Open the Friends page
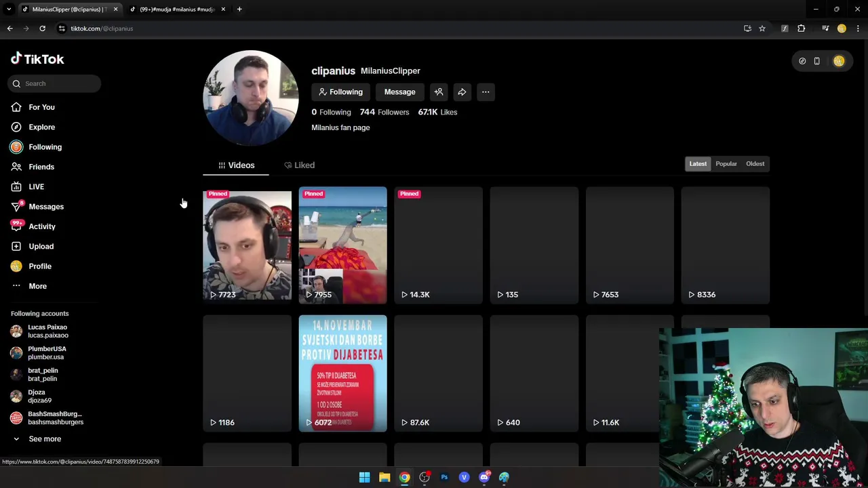The width and height of the screenshot is (868, 488). tap(41, 167)
